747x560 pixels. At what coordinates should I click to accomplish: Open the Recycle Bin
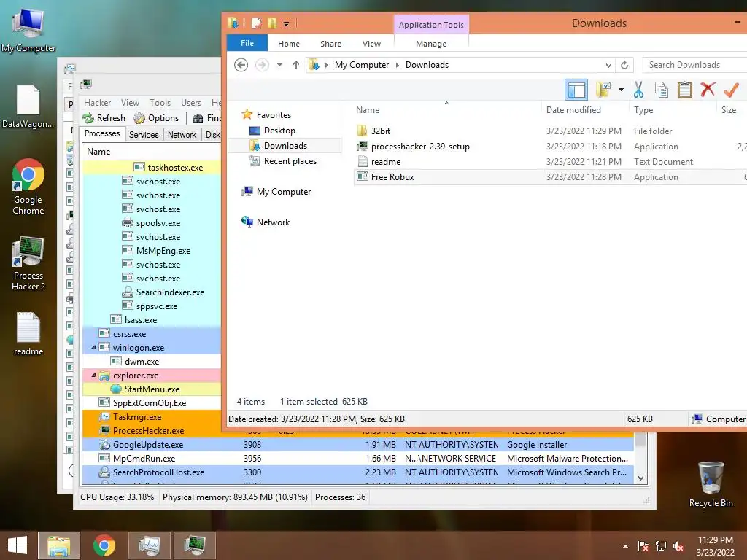[x=711, y=484]
